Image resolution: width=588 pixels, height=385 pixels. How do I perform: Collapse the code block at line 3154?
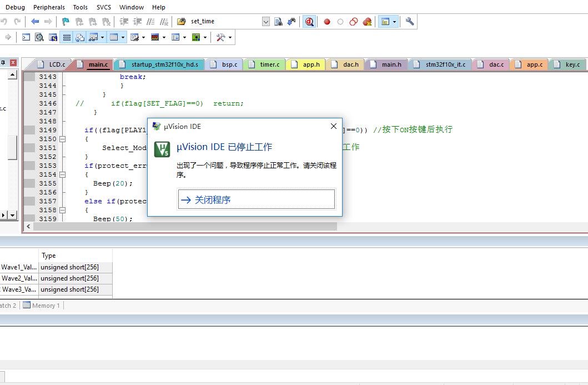[63, 174]
